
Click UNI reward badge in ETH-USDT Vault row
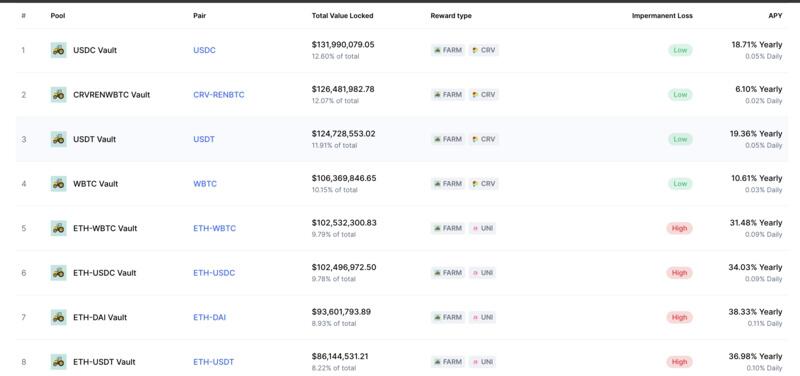(483, 362)
